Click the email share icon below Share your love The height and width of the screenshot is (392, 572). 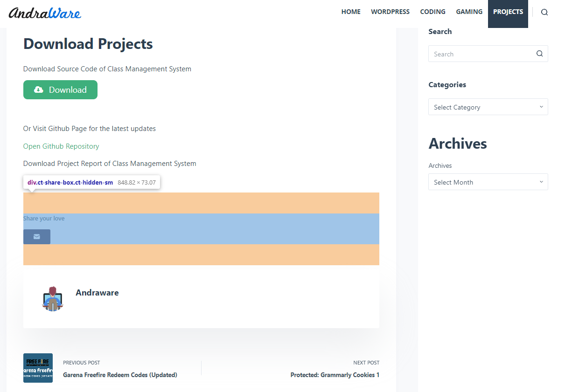(x=36, y=236)
